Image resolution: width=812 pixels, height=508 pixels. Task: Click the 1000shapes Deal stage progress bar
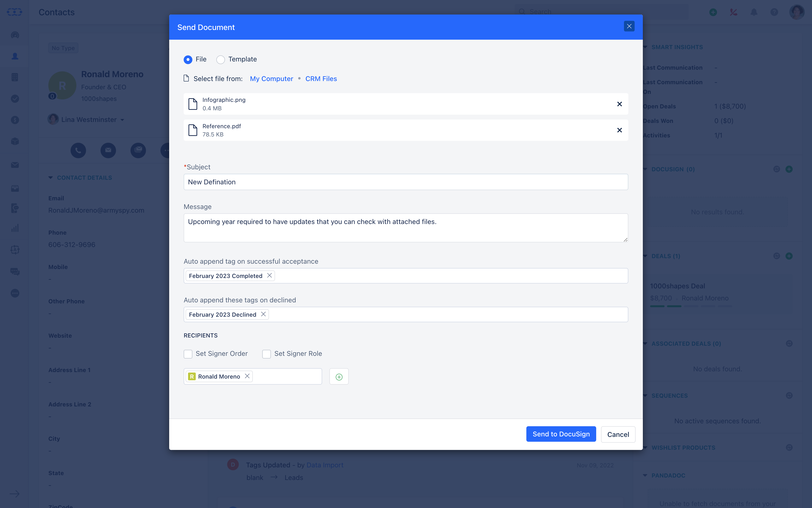pyautogui.click(x=691, y=306)
